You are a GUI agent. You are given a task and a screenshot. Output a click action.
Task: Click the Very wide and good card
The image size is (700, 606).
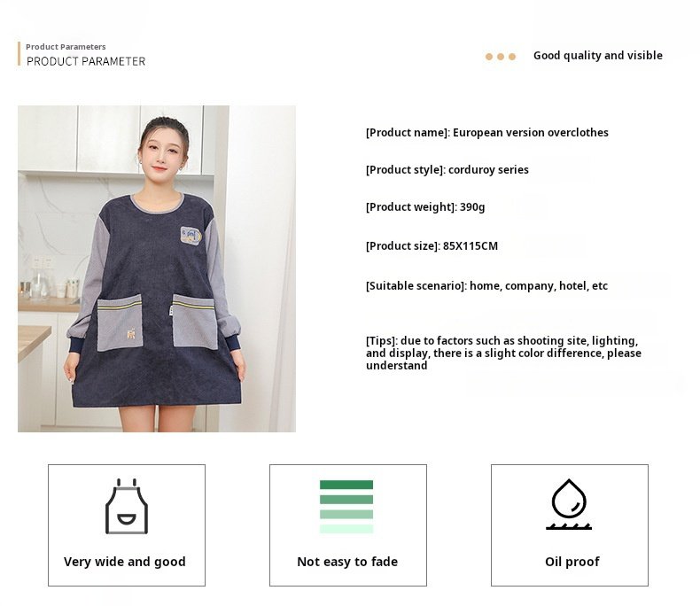tap(127, 525)
